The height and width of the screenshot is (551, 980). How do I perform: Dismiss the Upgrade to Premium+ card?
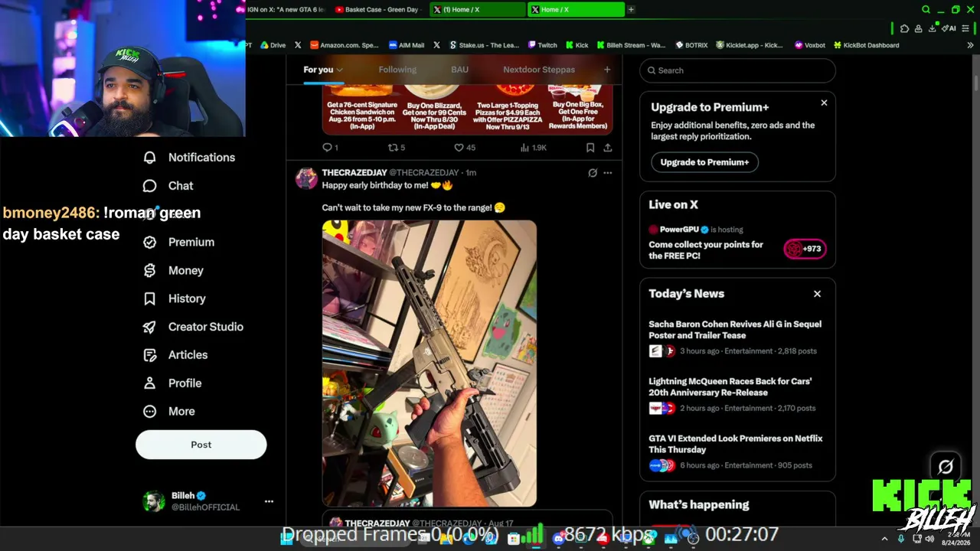point(824,103)
